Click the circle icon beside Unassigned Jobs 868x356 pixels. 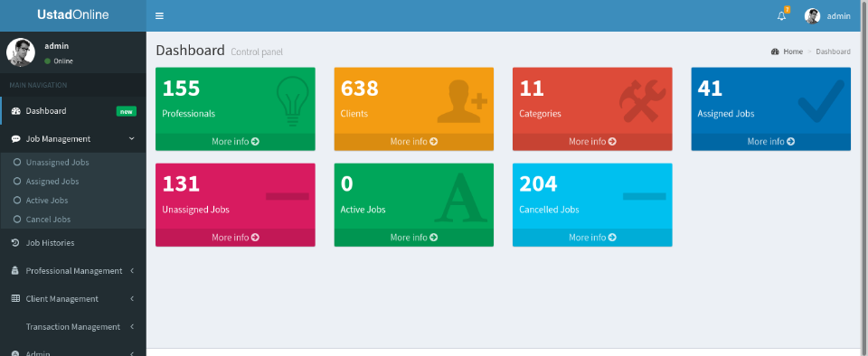point(16,163)
